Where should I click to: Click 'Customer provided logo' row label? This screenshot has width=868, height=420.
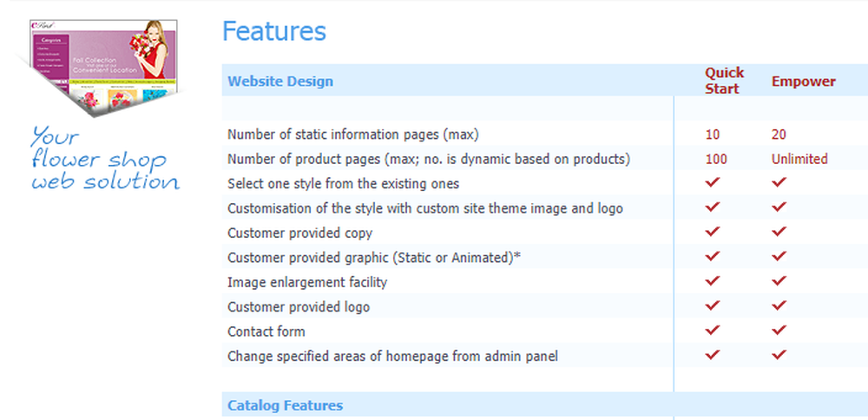click(299, 307)
